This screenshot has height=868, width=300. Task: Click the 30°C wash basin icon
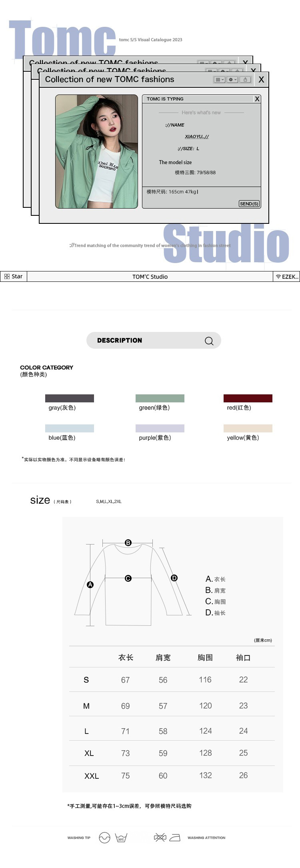121,838
